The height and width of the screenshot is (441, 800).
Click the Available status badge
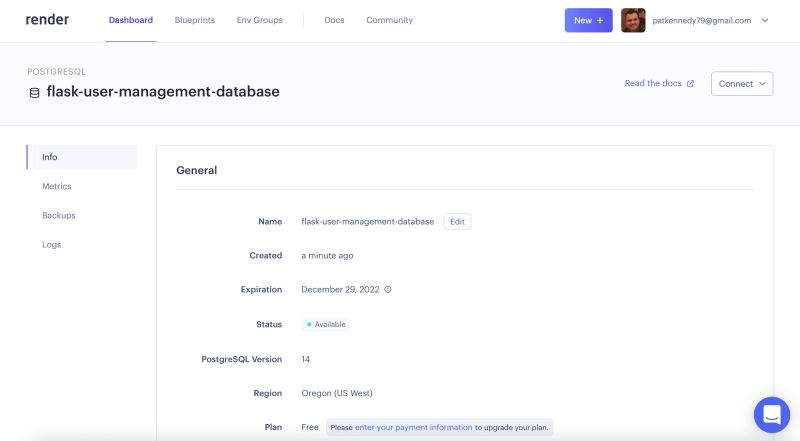coord(326,324)
